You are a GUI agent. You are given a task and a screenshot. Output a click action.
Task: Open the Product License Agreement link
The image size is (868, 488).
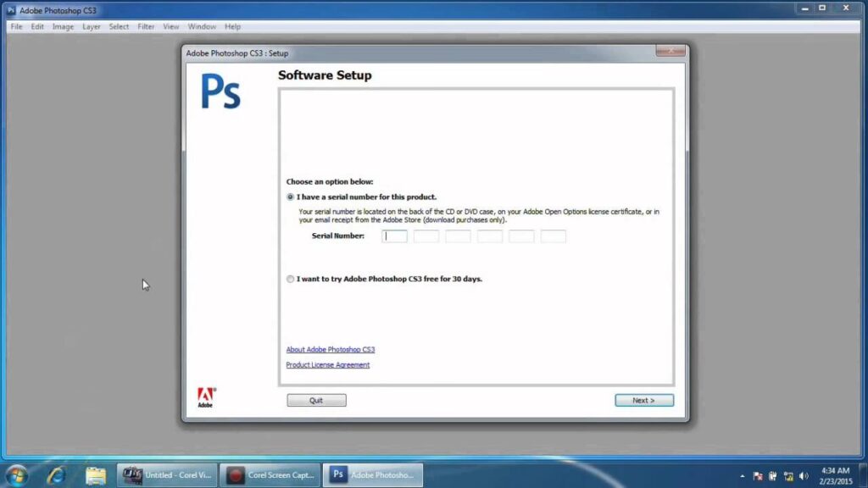327,365
